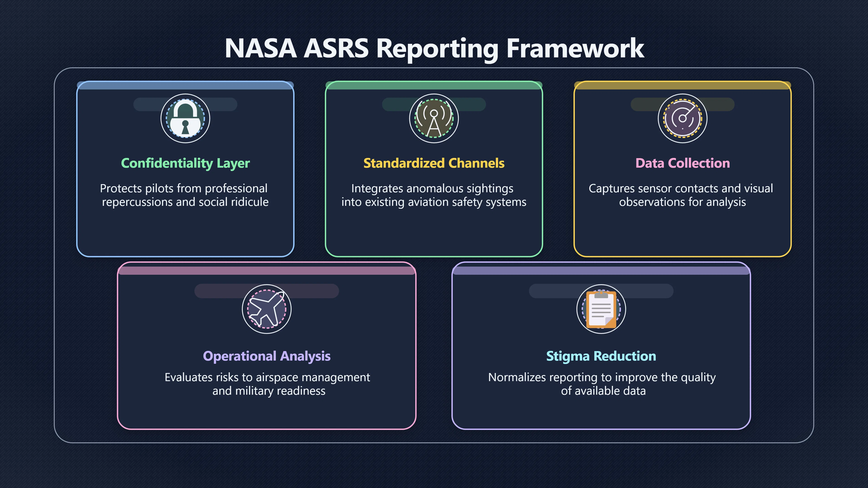The height and width of the screenshot is (488, 868).
Task: Select the Confidentiality Layer heading
Action: coord(185,163)
